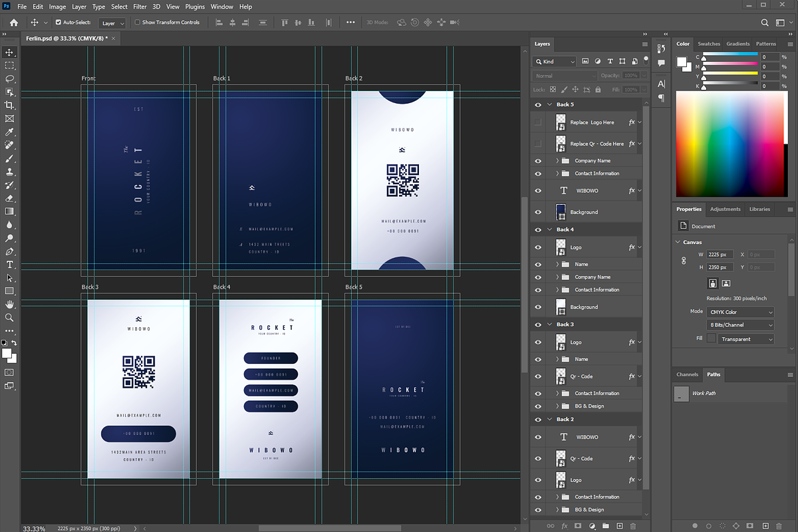
Task: Enable Show Transform Controls checkbox
Action: pyautogui.click(x=138, y=23)
